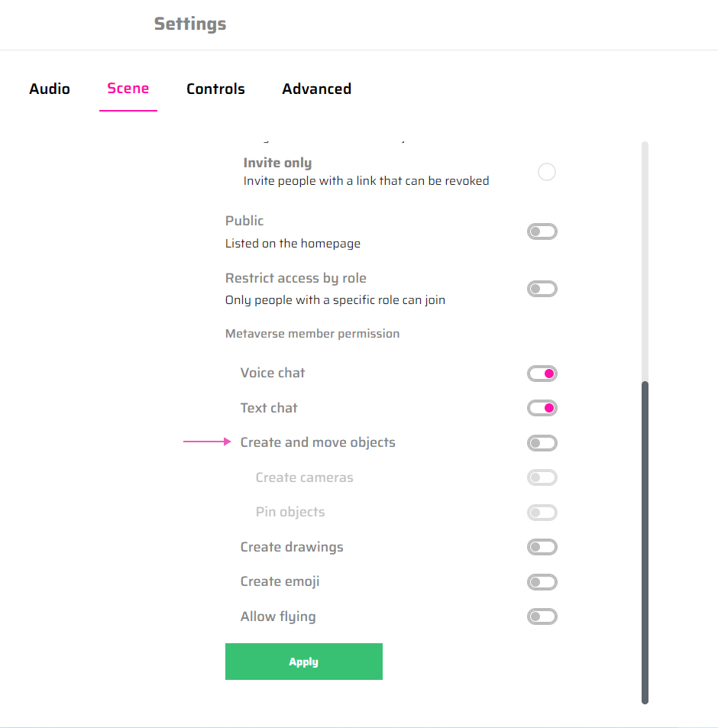Toggle Pin objects permission
This screenshot has height=728, width=718.
point(542,513)
